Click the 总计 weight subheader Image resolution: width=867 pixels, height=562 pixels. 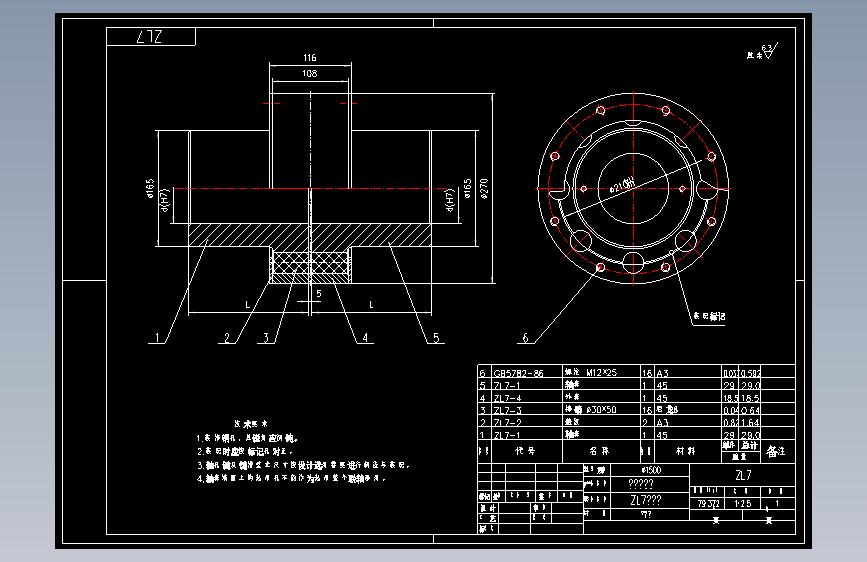pyautogui.click(x=750, y=445)
